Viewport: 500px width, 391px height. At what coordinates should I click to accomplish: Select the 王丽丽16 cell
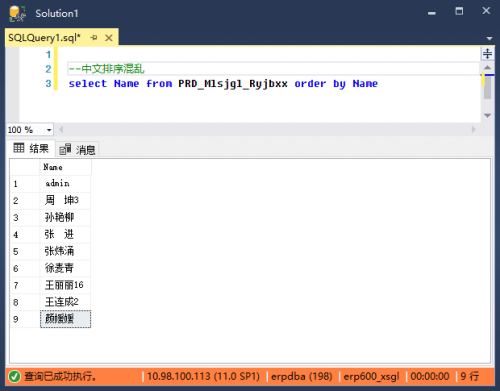[65, 285]
